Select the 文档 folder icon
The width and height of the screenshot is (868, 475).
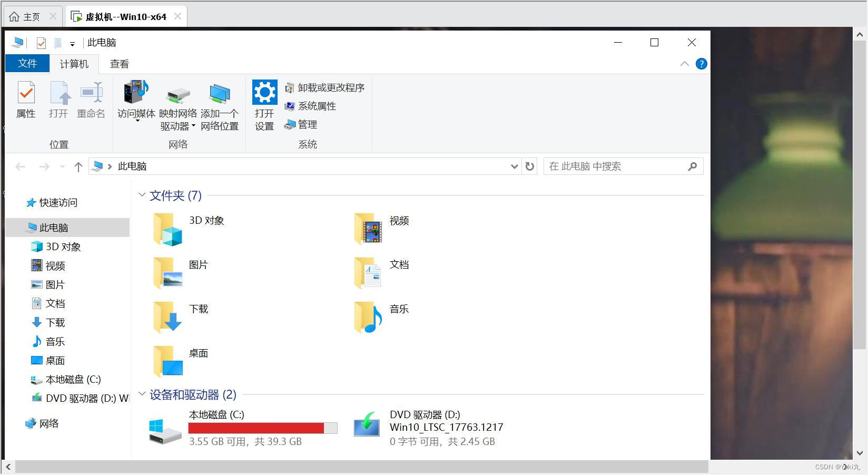[x=368, y=273]
